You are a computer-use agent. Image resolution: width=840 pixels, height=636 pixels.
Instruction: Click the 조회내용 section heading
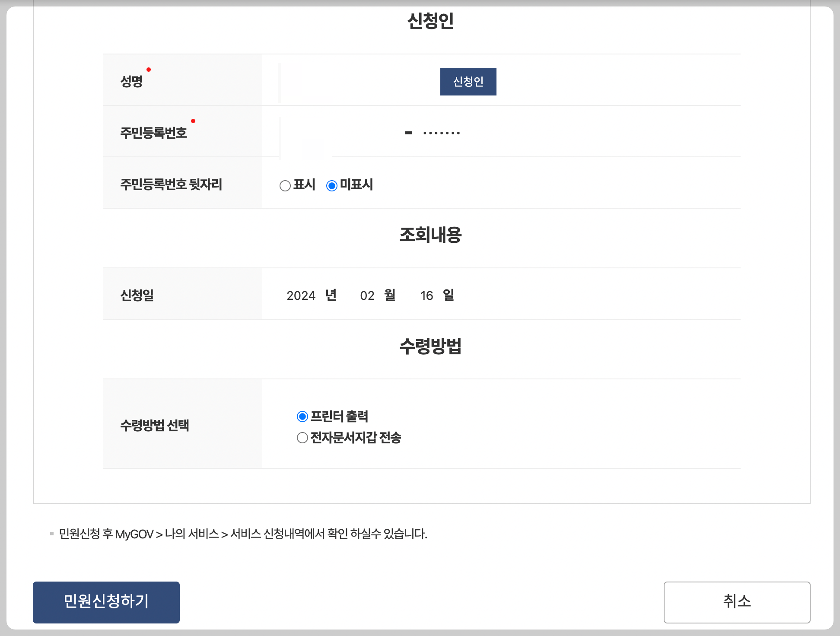(x=430, y=235)
